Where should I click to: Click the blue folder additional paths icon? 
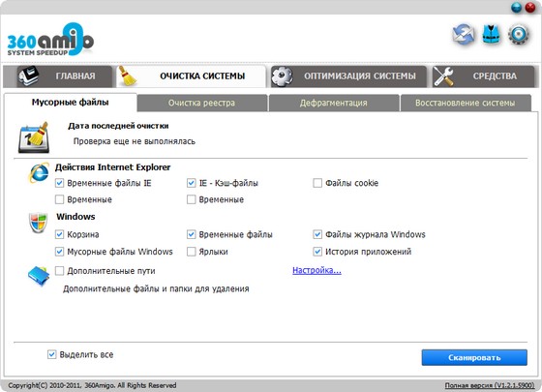(x=39, y=276)
